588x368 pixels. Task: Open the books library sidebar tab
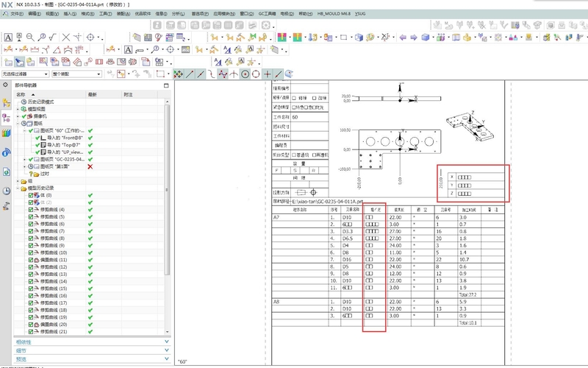pos(6,133)
